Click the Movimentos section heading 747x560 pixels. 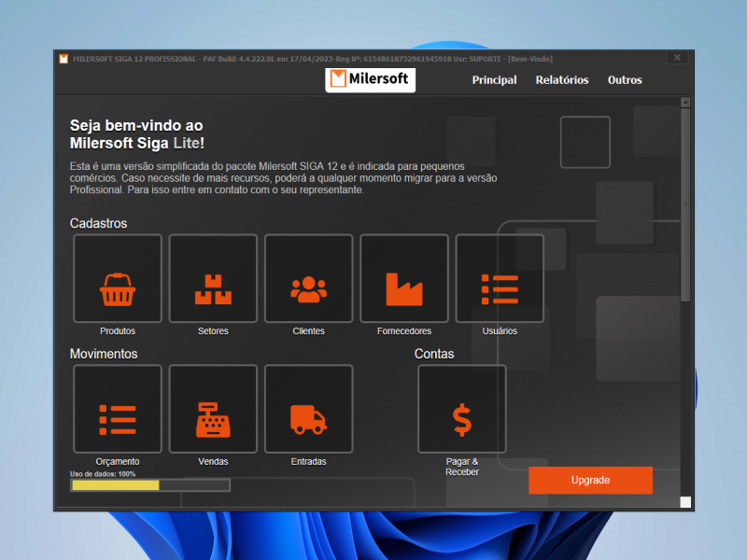[x=104, y=354]
